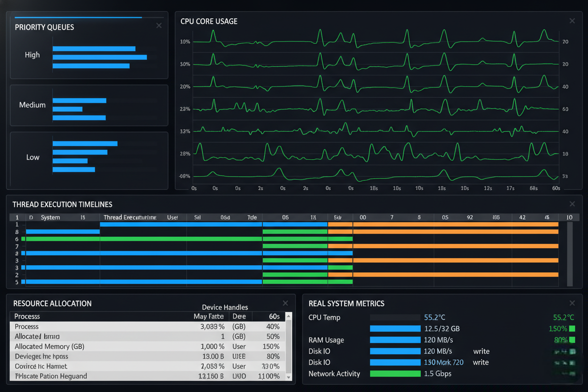Image resolution: width=588 pixels, height=392 pixels.
Task: Close the Priority Queues panel
Action: 159,25
